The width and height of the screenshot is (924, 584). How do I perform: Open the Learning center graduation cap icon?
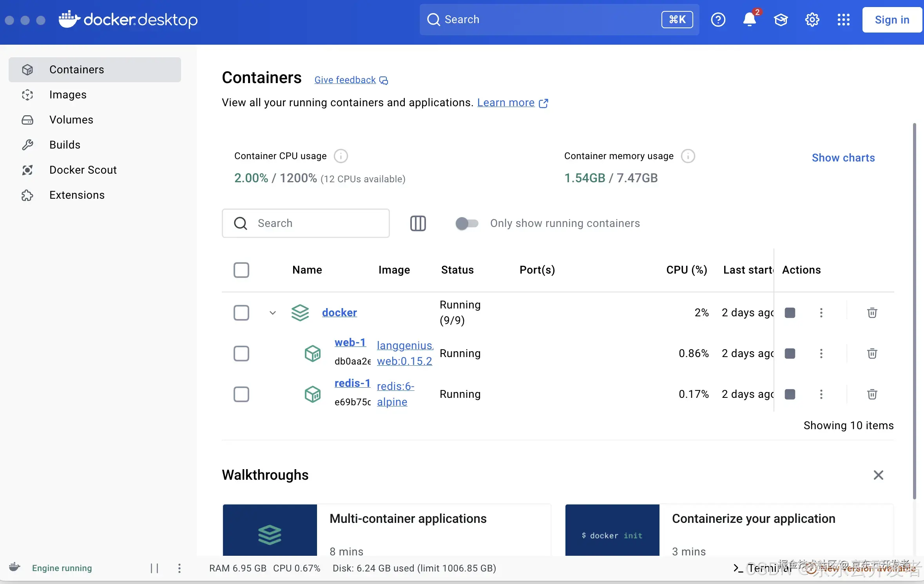pyautogui.click(x=781, y=20)
